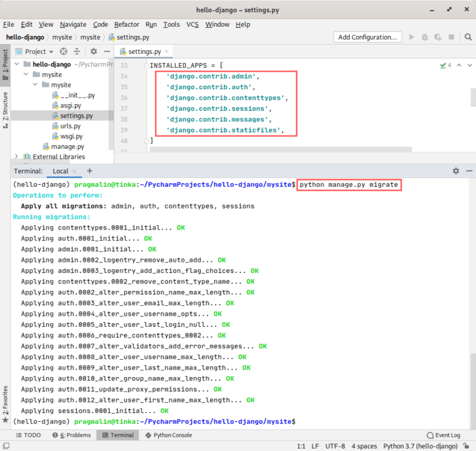Go to next highlighted problem arrow
The image size is (476, 451).
(470, 65)
